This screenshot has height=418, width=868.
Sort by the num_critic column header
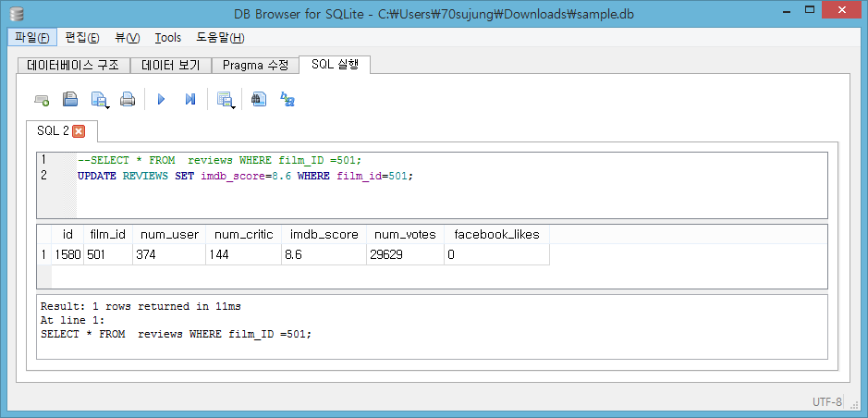click(243, 235)
